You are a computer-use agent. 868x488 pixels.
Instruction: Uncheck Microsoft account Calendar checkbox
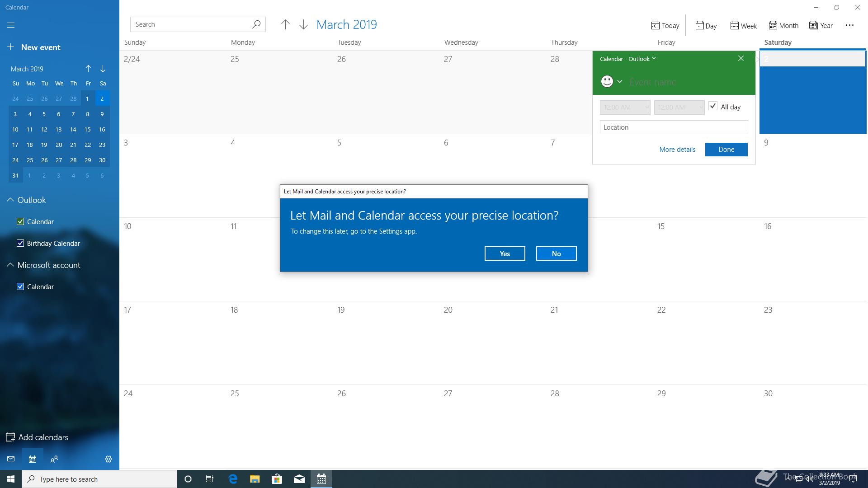click(x=20, y=286)
